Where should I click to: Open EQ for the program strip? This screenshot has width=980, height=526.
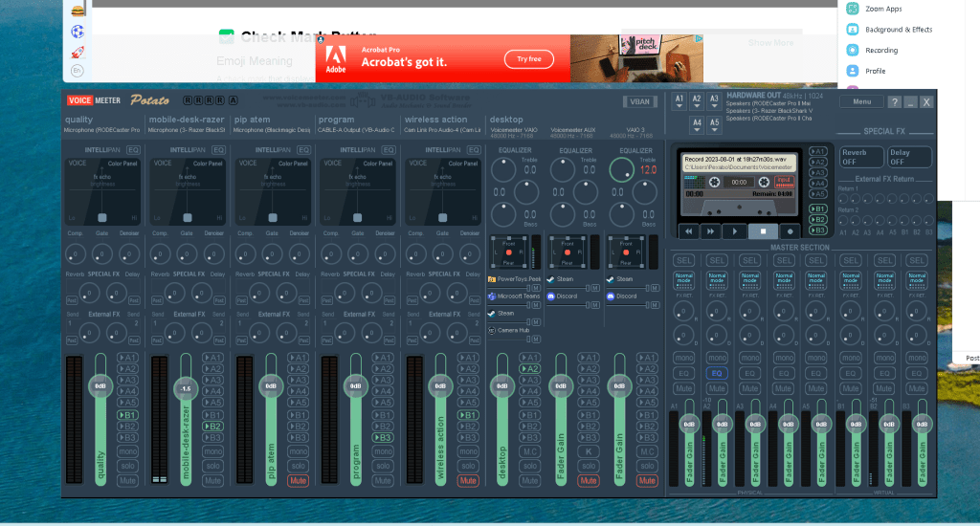click(389, 150)
